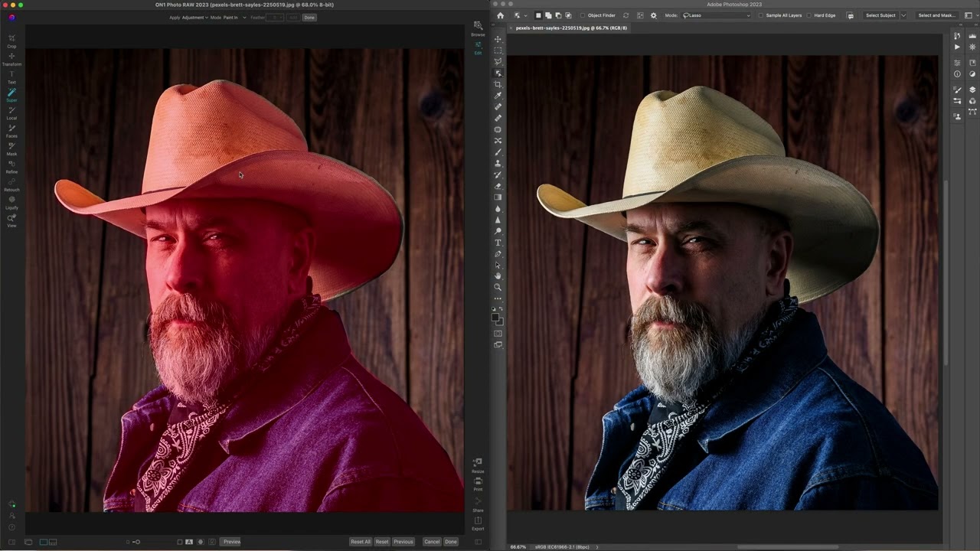
Task: Toggle ON1 mask overlay view icon
Action: pos(201,542)
